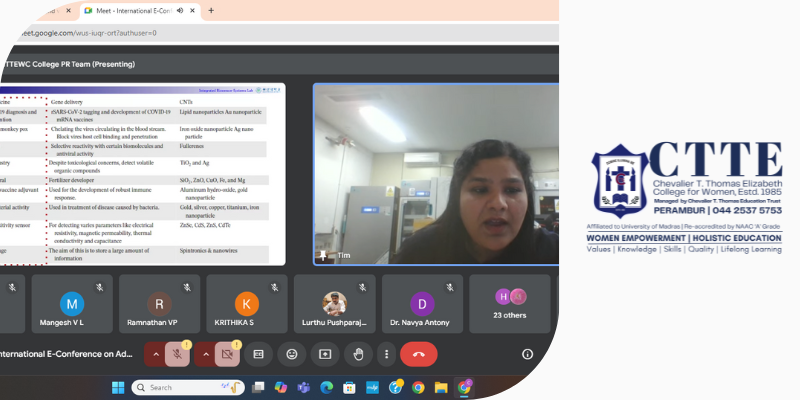Screen dimensions: 800x400
Task: Open a new browser tab with plus button
Action: (x=211, y=11)
